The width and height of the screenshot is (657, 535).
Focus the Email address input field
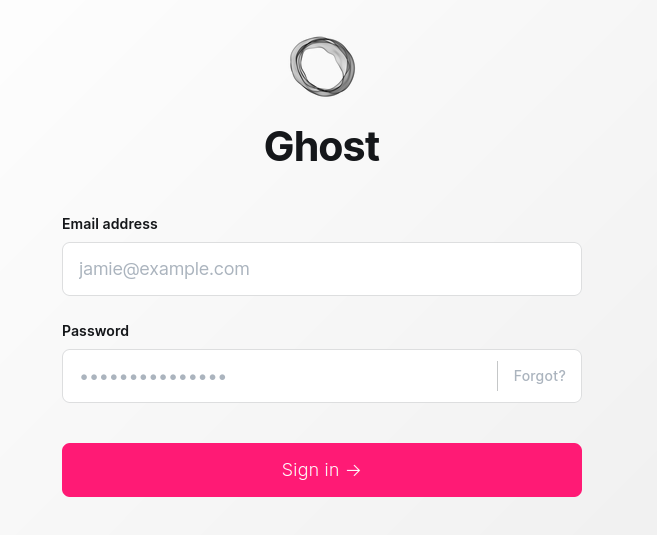coord(322,269)
